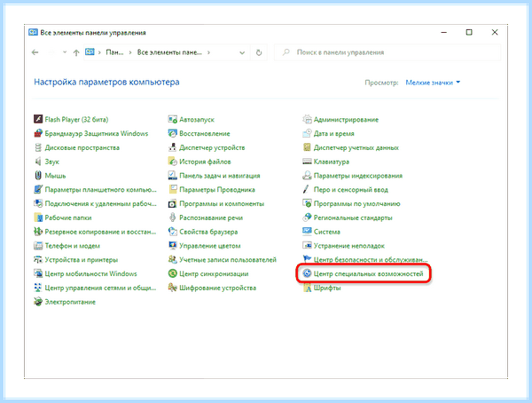Open the Программы и компоненты icon
This screenshot has height=403, width=532.
(172, 203)
